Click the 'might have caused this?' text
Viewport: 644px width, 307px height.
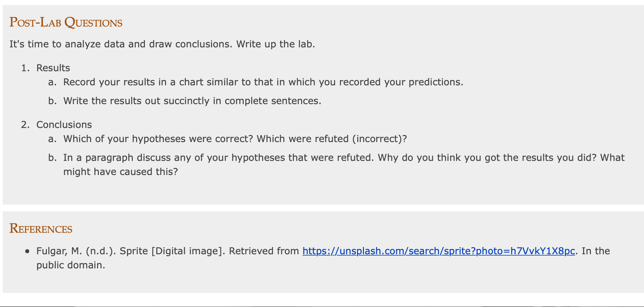121,172
